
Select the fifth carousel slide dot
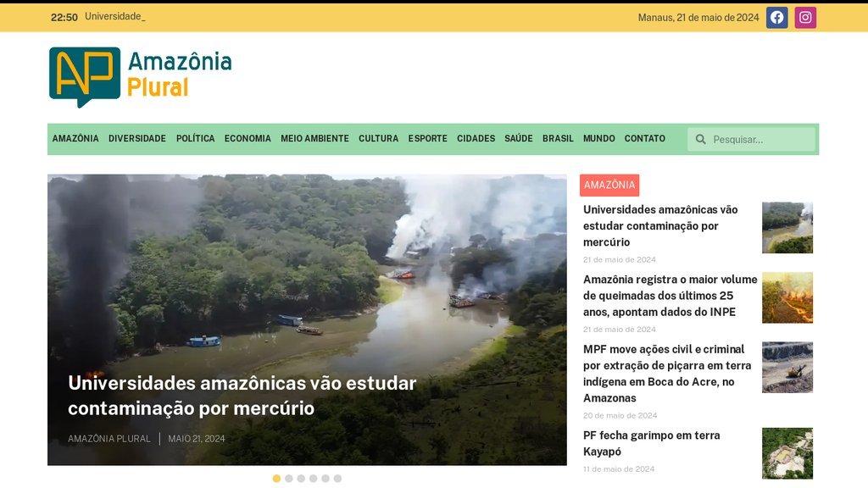tap(325, 479)
